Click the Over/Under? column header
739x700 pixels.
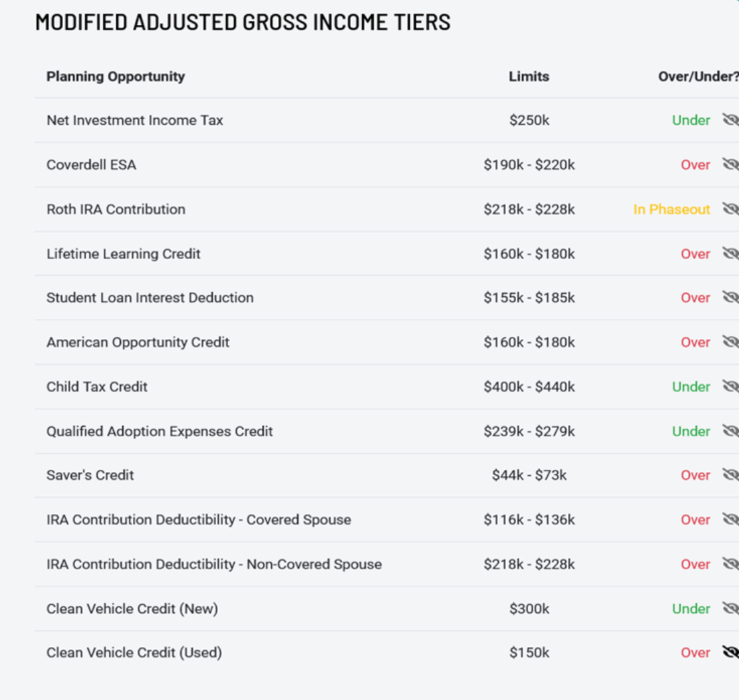coord(698,77)
